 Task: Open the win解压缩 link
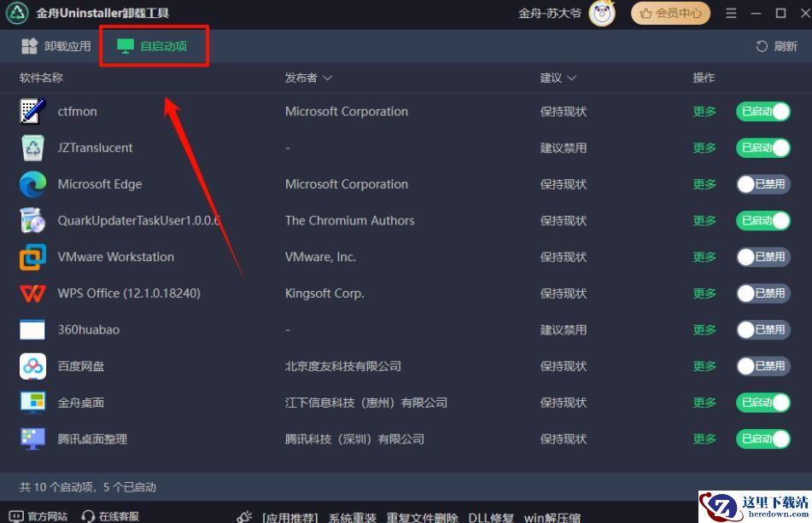[552, 517]
